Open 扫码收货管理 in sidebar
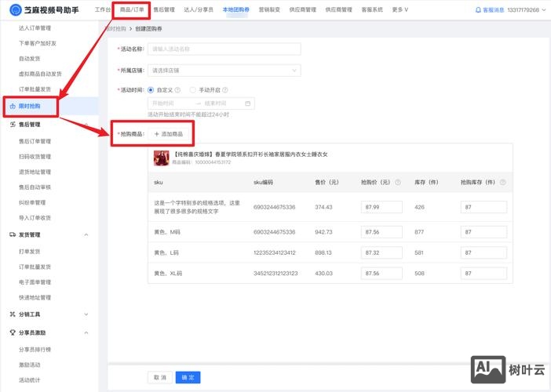This screenshot has width=551, height=392. point(35,157)
